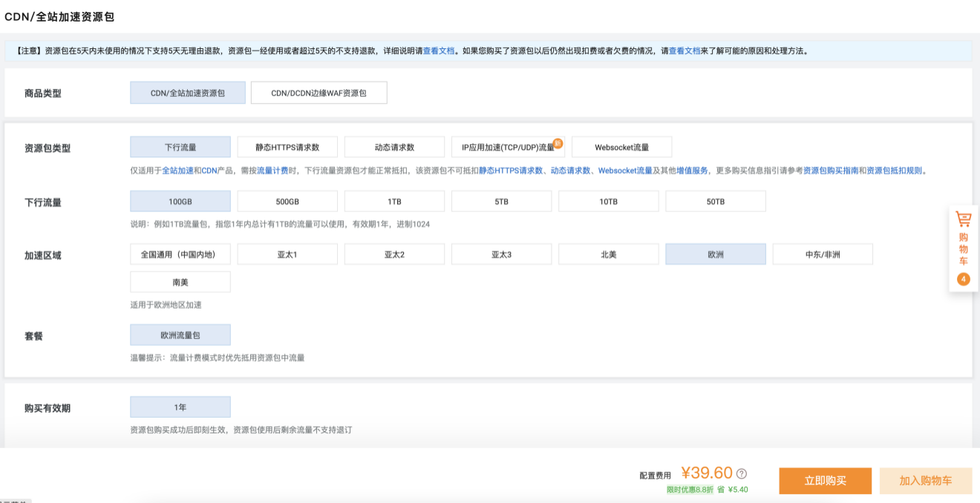The width and height of the screenshot is (980, 503).
Task: Select Websocket流量 package type
Action: 621,147
